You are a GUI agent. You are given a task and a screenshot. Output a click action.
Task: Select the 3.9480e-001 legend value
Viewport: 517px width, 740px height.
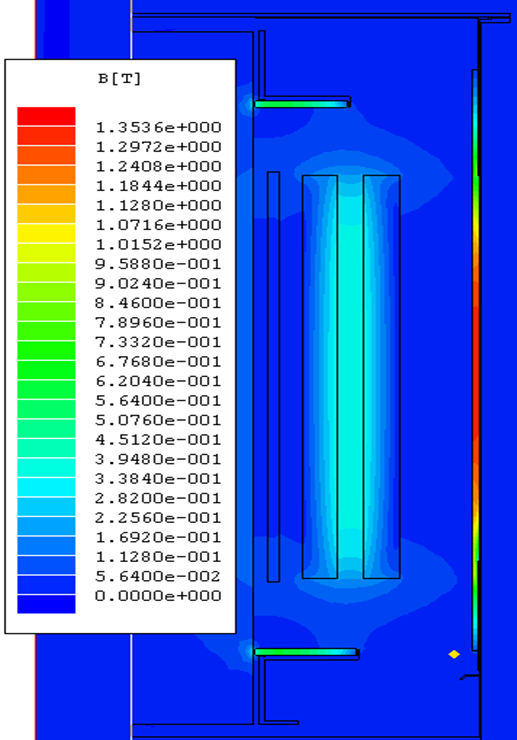click(159, 459)
